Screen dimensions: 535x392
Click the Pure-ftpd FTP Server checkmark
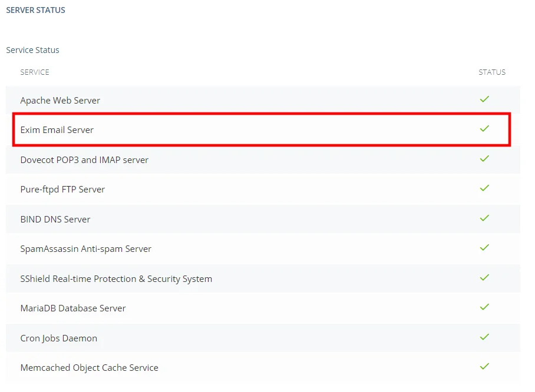(484, 188)
